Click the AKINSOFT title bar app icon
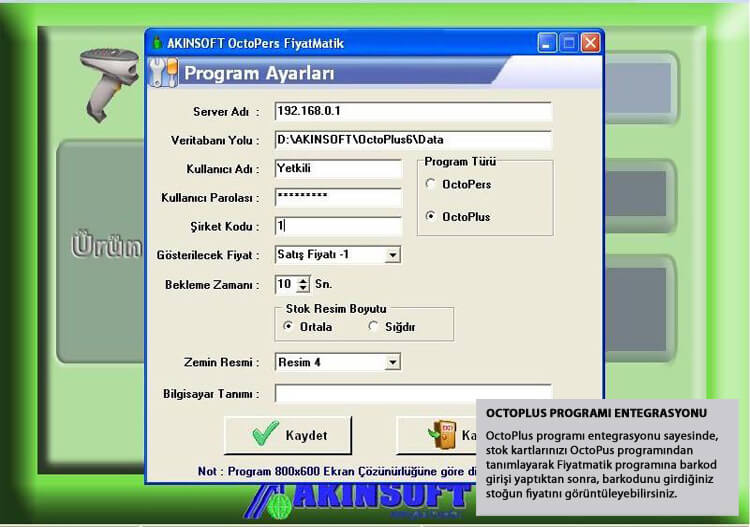The width and height of the screenshot is (750, 527). coord(157,43)
